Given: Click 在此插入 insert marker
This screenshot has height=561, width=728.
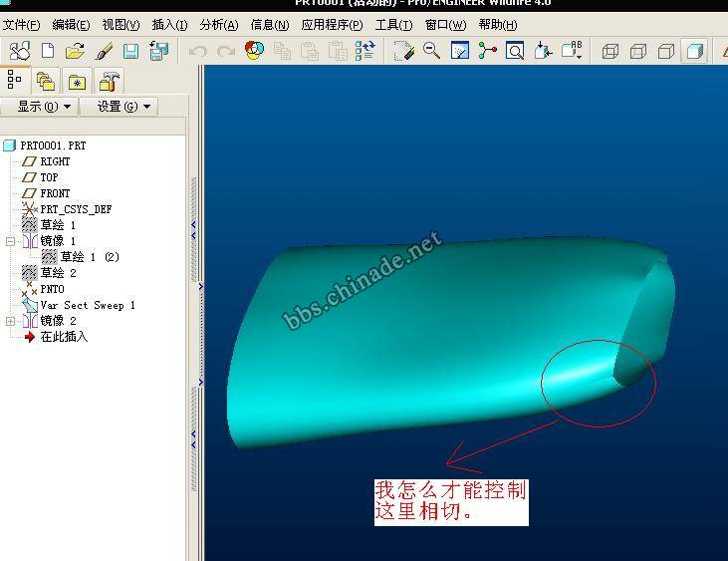Looking at the screenshot, I should 64,336.
